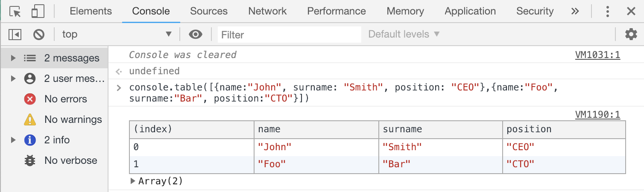Show more tabs via double chevron
Screen dimensions: 644x192
(x=576, y=12)
